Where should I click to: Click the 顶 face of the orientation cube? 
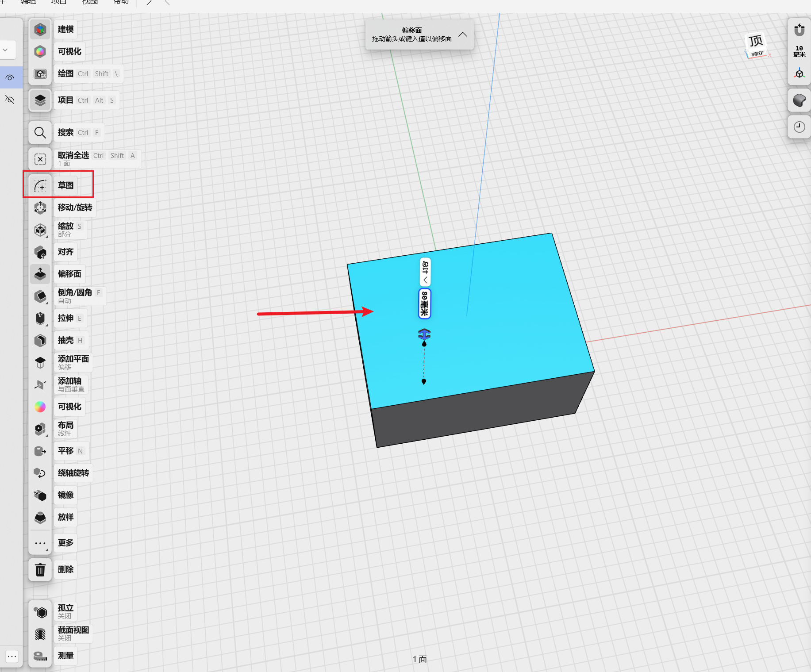click(x=756, y=41)
